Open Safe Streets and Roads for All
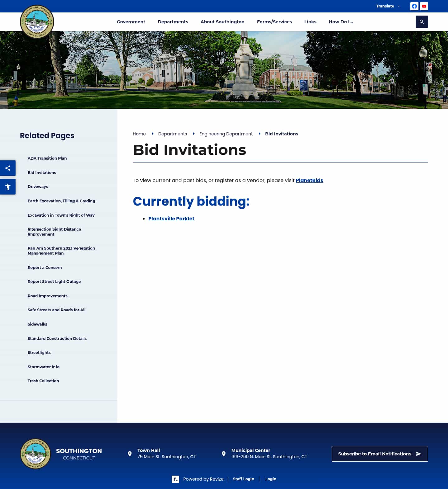The image size is (448, 489). point(57,310)
